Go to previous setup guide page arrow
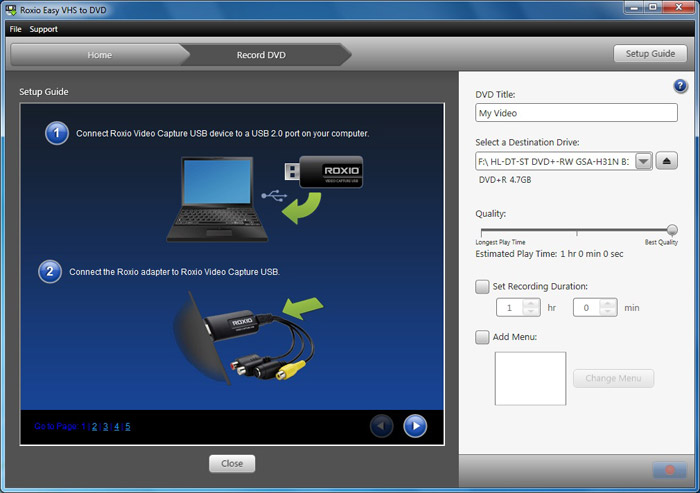This screenshot has width=700, height=493. coord(381,426)
